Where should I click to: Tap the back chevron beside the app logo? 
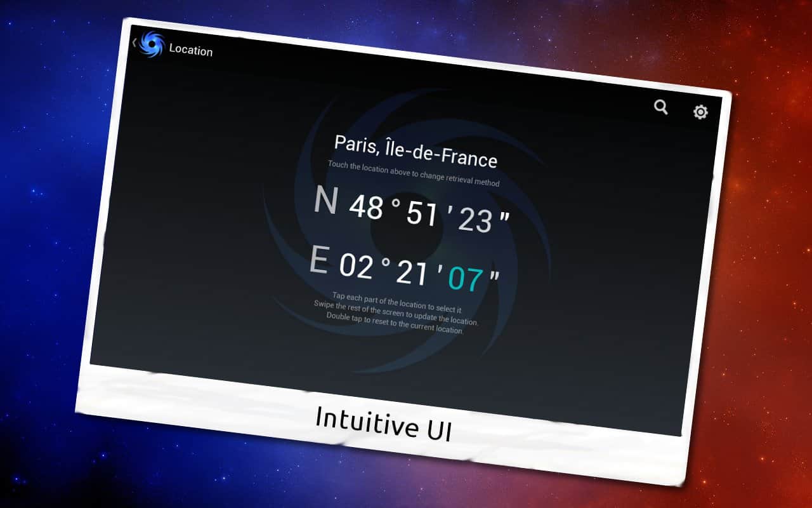[x=134, y=43]
